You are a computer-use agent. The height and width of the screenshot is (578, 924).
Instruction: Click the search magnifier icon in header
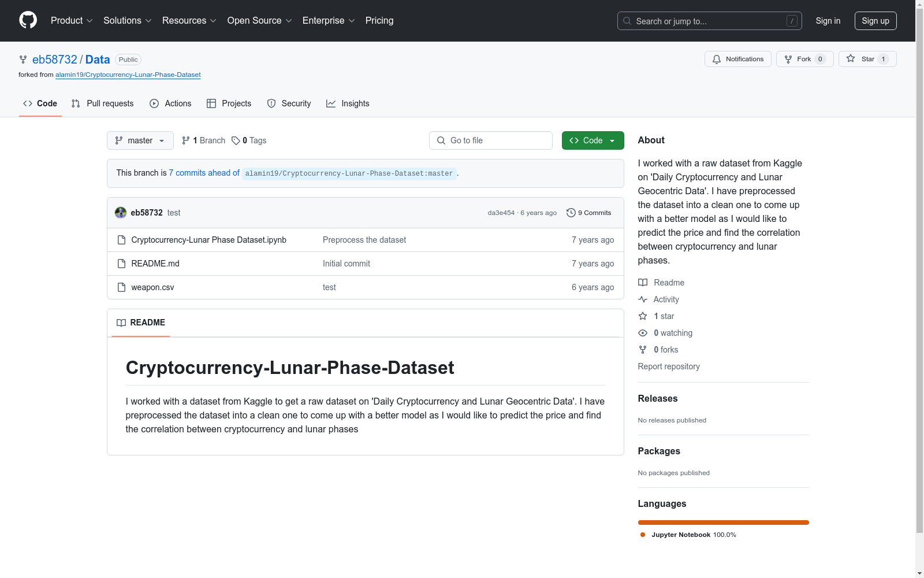pos(627,21)
